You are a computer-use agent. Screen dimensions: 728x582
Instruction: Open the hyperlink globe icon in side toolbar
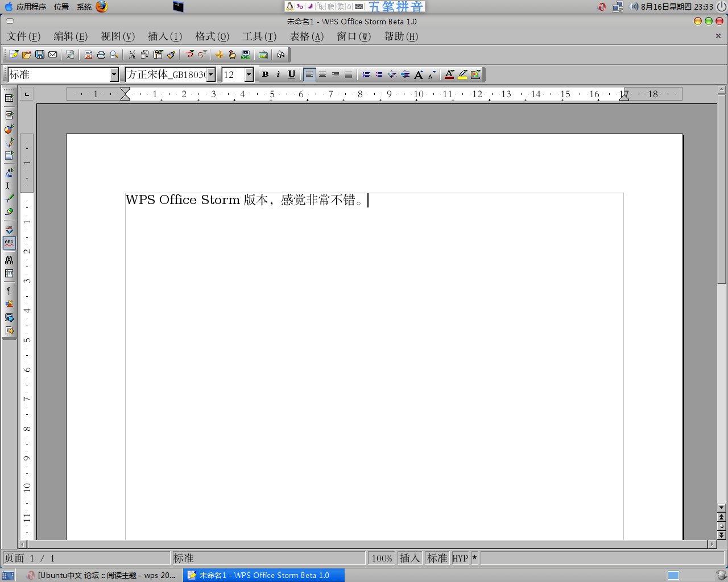(x=9, y=317)
